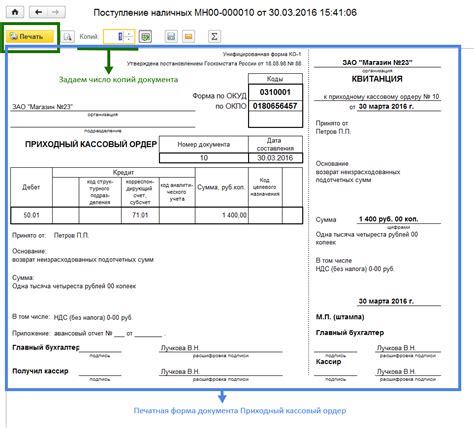
Task: Select organization line 'ЗАО "Магазин №23"' on the left
Action: click(x=42, y=107)
